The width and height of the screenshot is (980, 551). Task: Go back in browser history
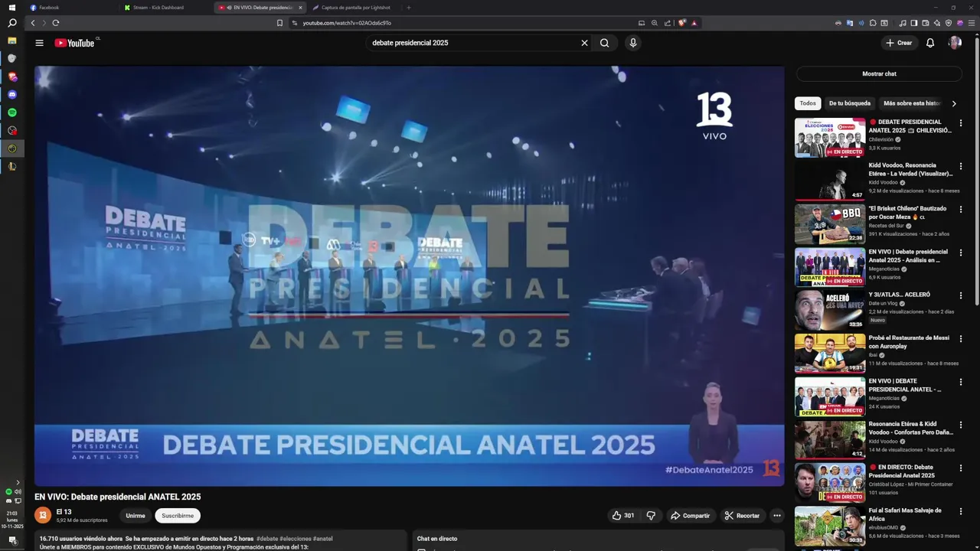[33, 23]
